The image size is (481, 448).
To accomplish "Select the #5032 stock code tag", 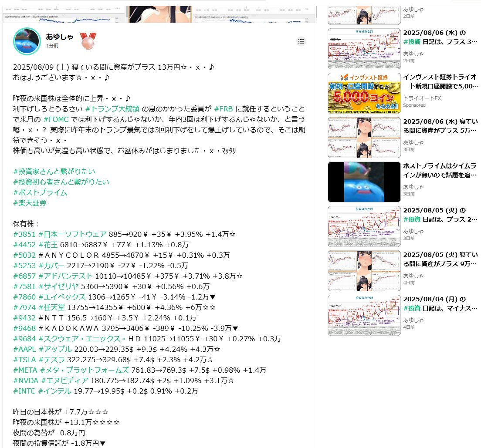I will point(24,255).
